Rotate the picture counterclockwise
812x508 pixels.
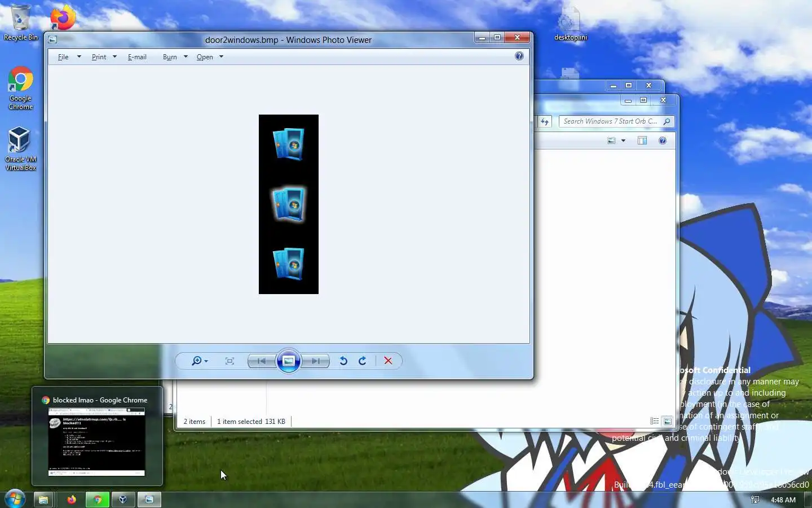click(343, 361)
